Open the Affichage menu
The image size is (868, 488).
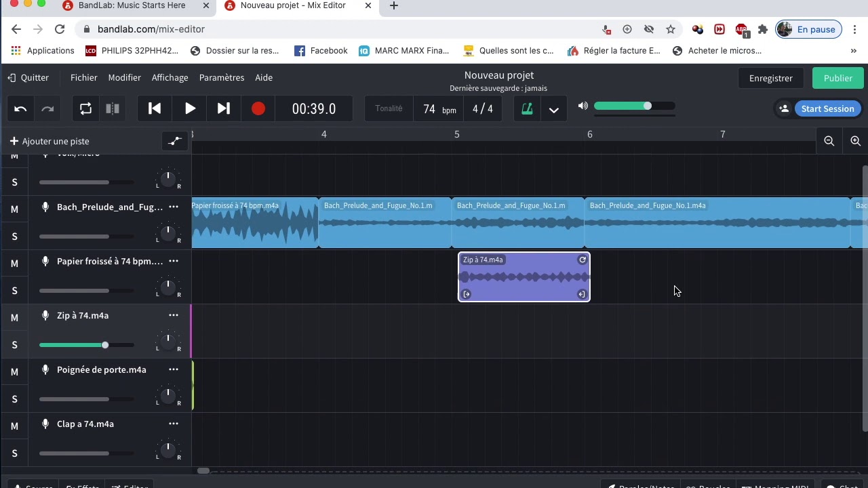[170, 77]
